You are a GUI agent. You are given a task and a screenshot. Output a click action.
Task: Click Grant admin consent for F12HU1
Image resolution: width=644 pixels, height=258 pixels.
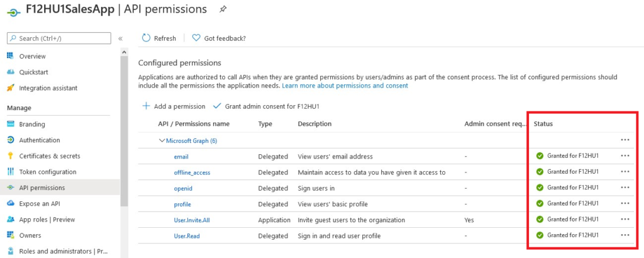(x=267, y=106)
